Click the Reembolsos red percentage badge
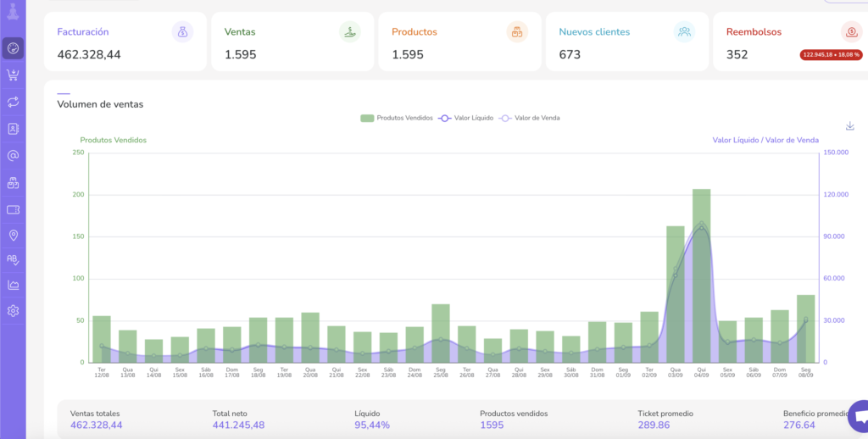 tap(830, 55)
